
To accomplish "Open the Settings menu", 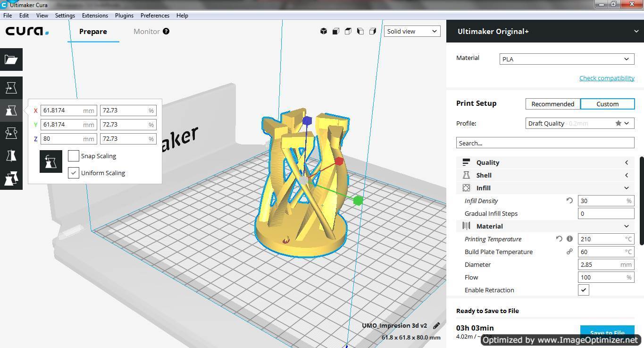I will pyautogui.click(x=65, y=15).
